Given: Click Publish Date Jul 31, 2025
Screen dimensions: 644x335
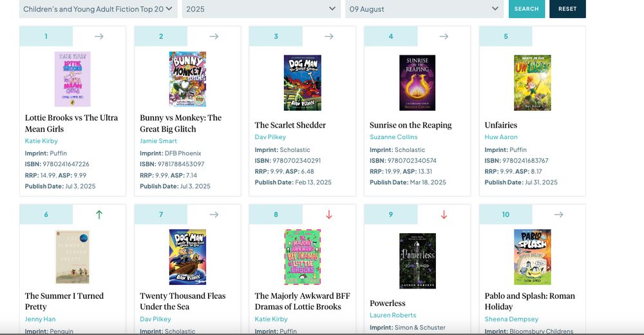Looking at the screenshot, I should (521, 182).
